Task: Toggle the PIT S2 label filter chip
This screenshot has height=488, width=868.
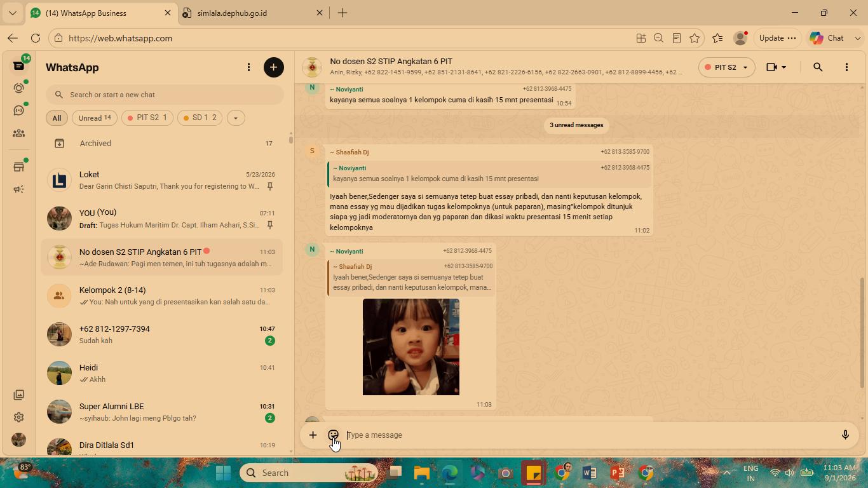Action: pyautogui.click(x=147, y=118)
